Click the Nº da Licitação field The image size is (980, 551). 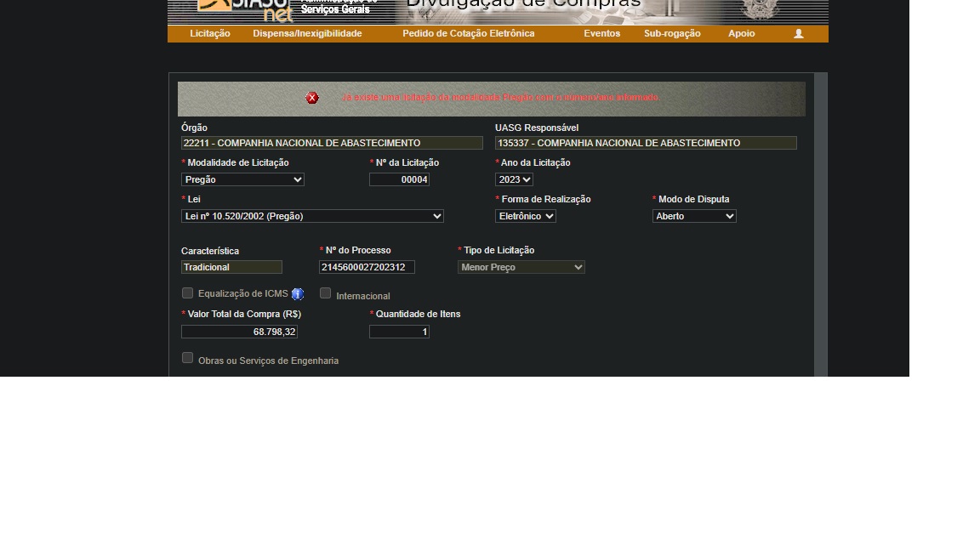click(x=399, y=180)
